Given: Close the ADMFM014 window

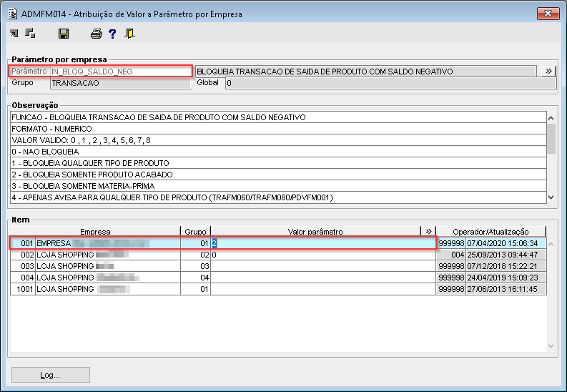Looking at the screenshot, I should click(548, 14).
